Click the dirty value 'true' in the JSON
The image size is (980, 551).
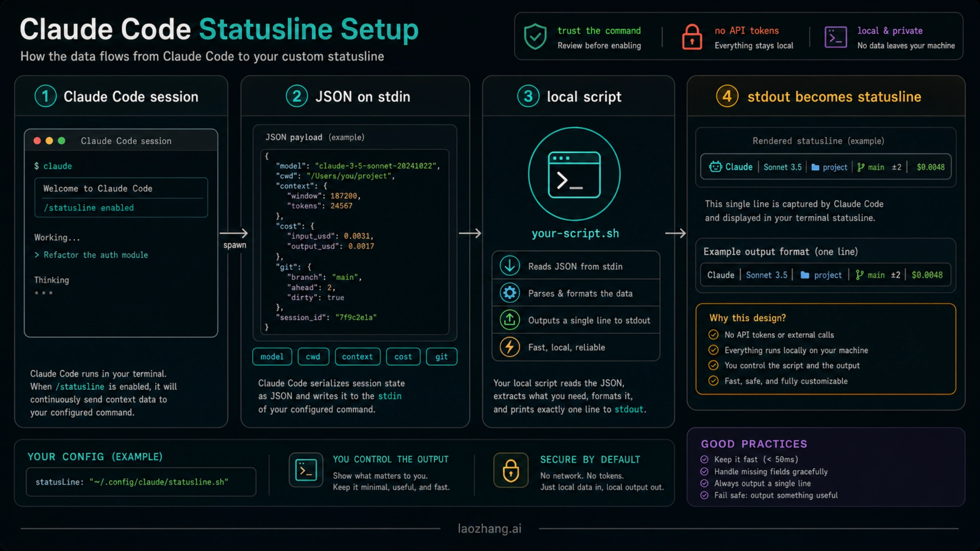coord(335,298)
